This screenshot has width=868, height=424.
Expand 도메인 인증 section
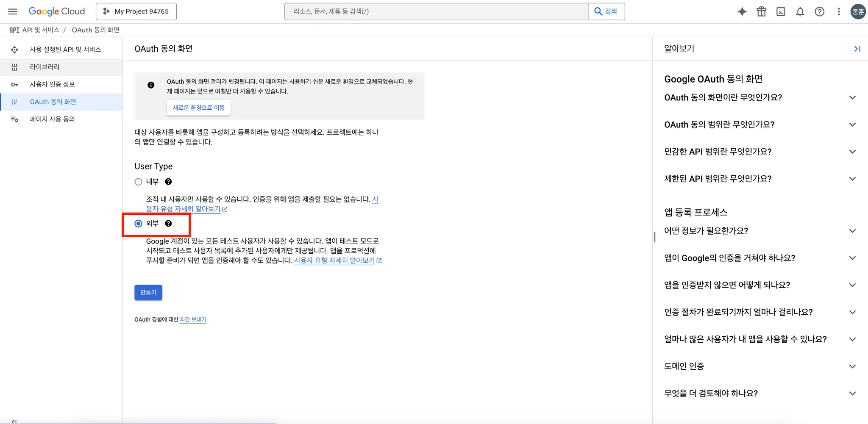tap(760, 366)
